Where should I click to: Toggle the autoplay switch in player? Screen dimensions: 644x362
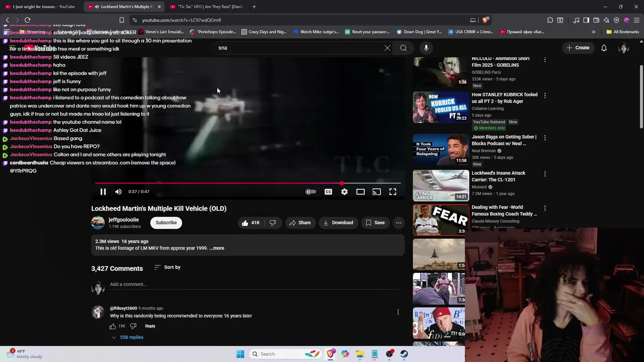310,192
